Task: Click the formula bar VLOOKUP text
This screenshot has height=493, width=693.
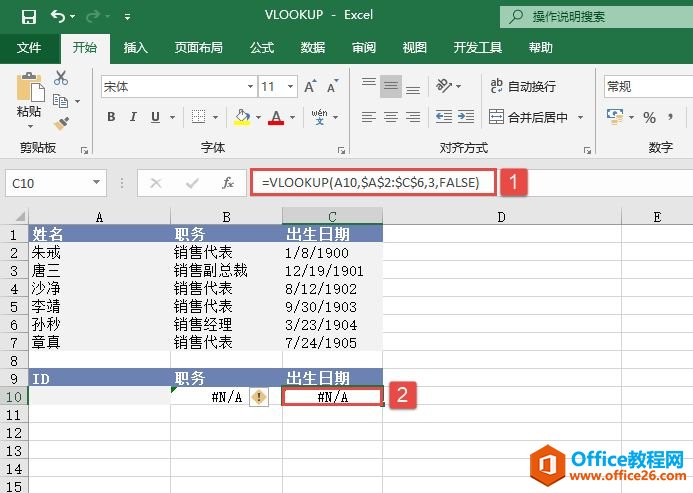Action: [370, 182]
